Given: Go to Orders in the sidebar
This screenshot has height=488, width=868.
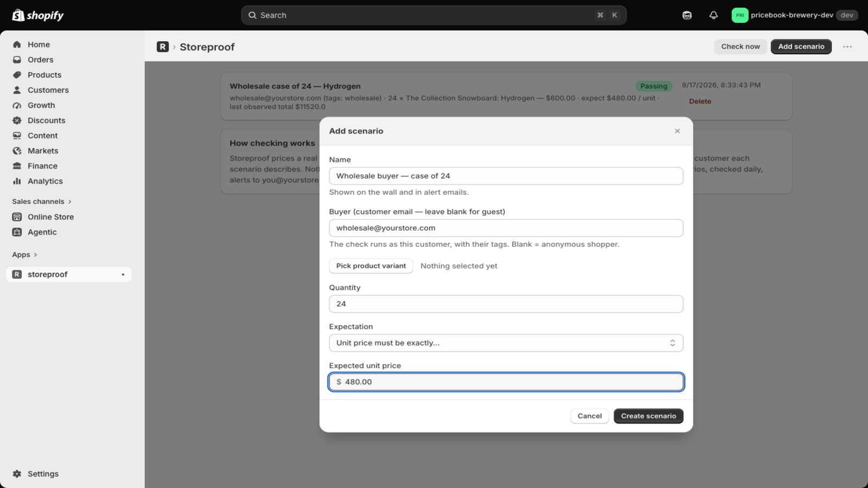Looking at the screenshot, I should click(41, 60).
